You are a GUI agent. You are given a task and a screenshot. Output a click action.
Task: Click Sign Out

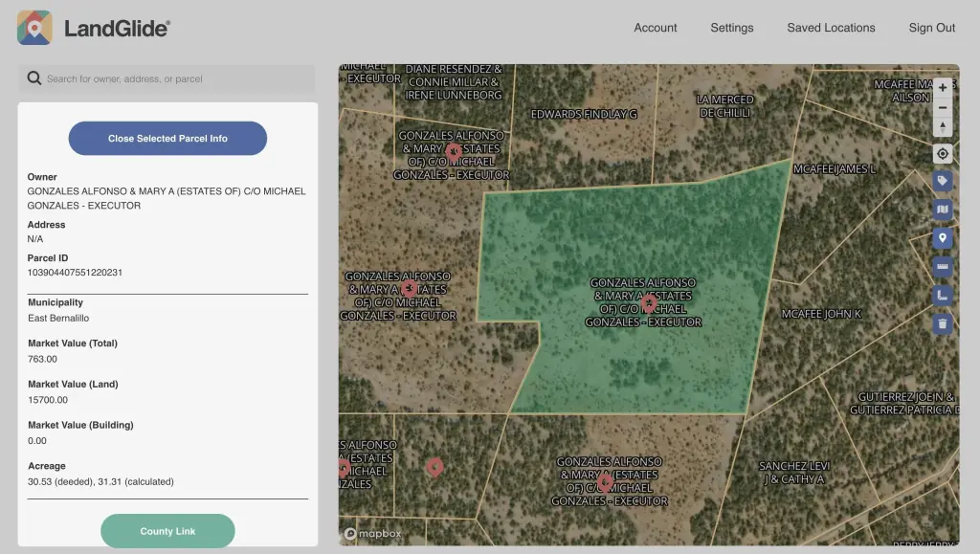coord(931,28)
